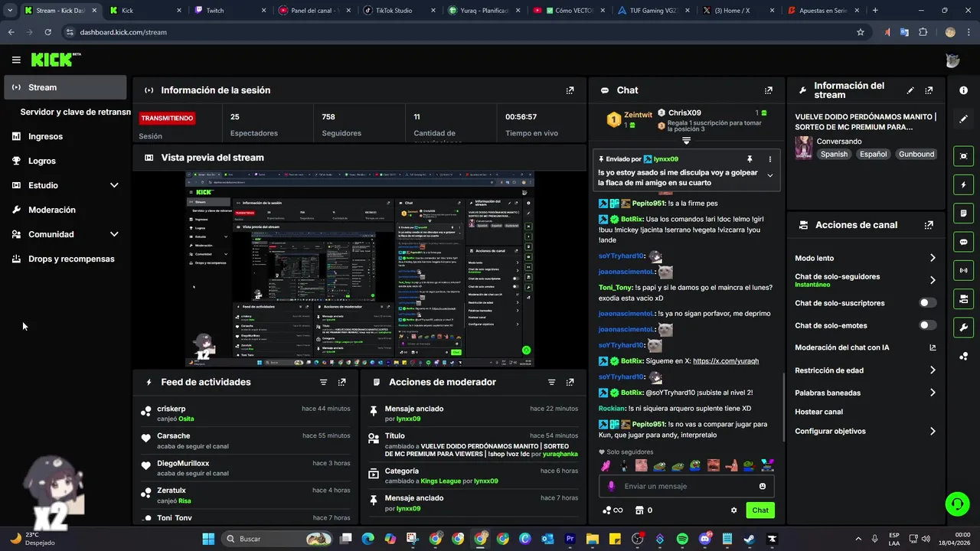The width and height of the screenshot is (980, 551).
Task: Open the hamburger menu next to the Kick logo
Action: pyautogui.click(x=16, y=60)
